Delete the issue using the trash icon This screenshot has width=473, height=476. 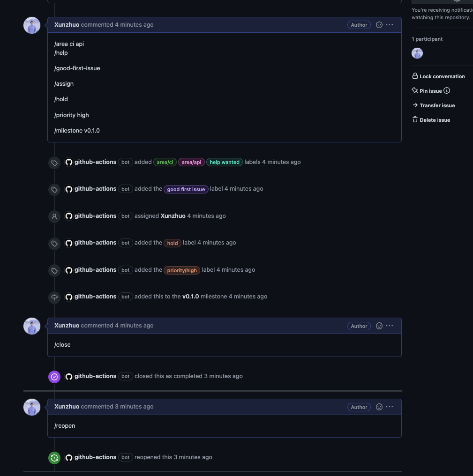415,119
